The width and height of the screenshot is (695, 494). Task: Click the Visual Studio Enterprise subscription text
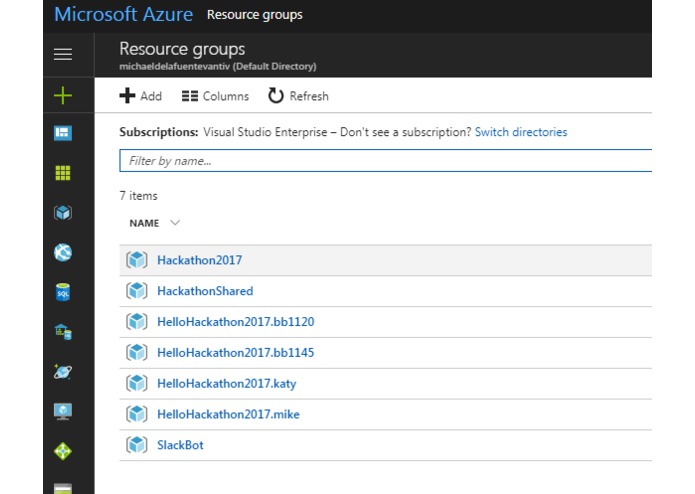265,132
